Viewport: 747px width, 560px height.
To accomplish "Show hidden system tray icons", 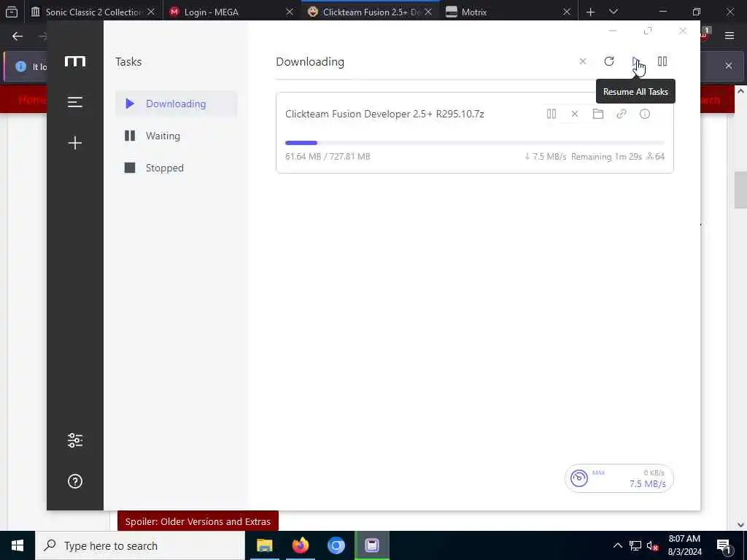I will tap(617, 545).
